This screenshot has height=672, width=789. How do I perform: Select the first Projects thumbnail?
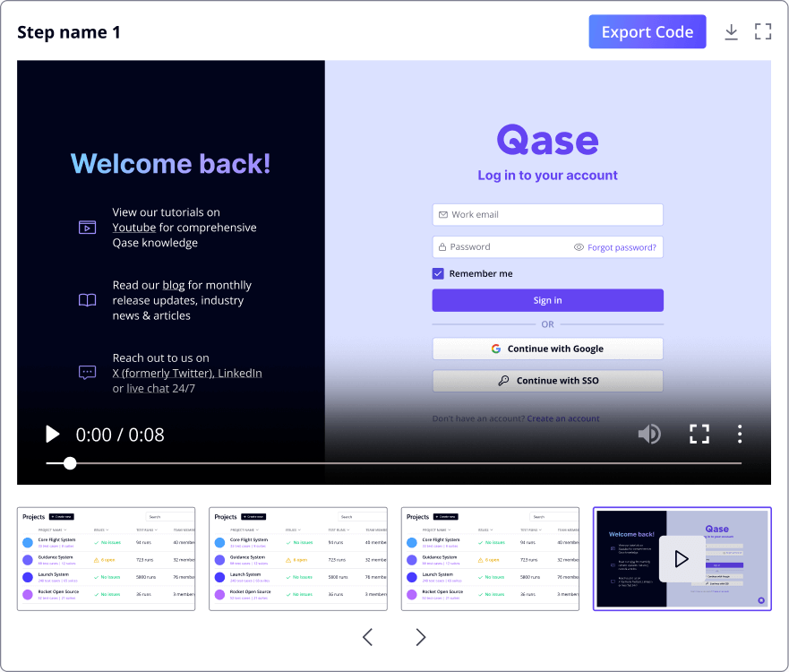pos(107,559)
